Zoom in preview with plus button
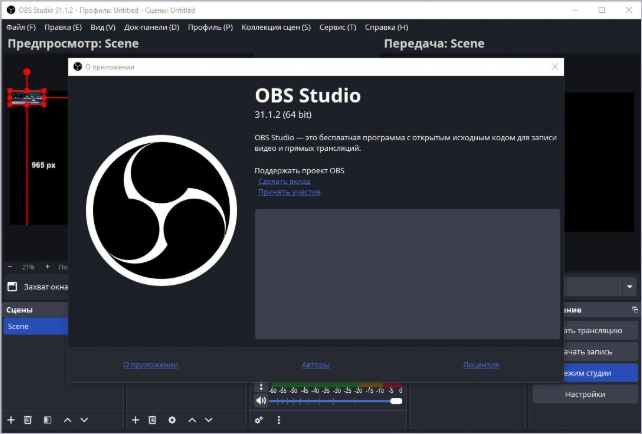This screenshot has height=434, width=642. point(47,267)
